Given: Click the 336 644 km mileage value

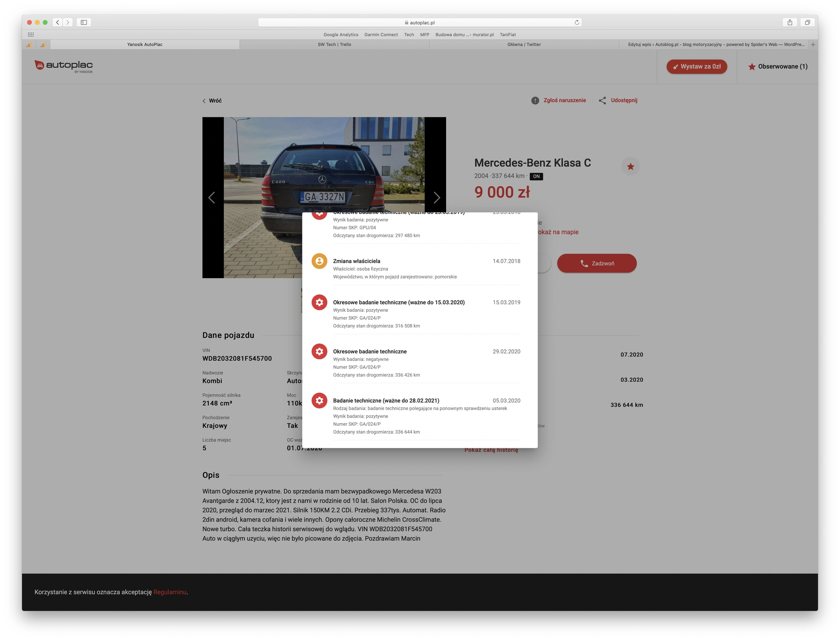Looking at the screenshot, I should 627,405.
